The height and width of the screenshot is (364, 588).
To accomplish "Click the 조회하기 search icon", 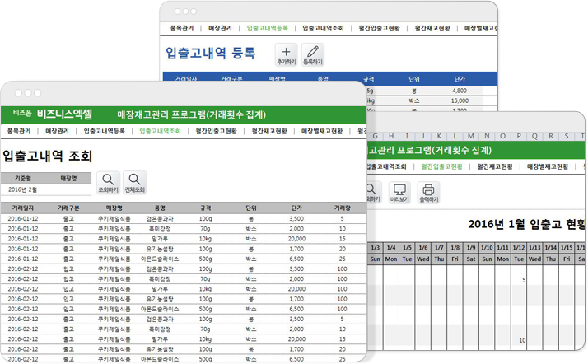I will [108, 181].
